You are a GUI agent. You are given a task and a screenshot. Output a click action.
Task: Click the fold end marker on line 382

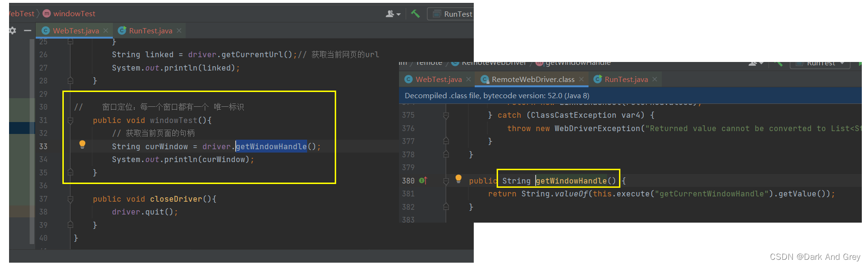tap(446, 207)
